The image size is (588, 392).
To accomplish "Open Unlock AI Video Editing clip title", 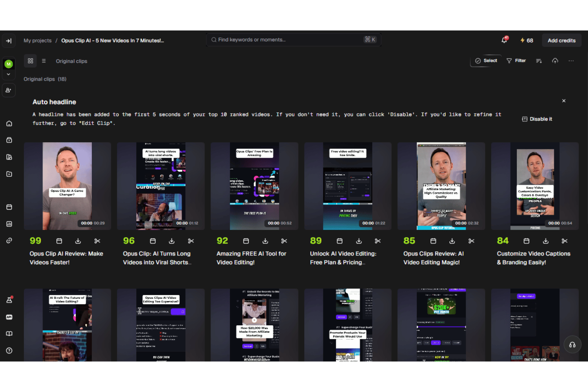I will 343,258.
